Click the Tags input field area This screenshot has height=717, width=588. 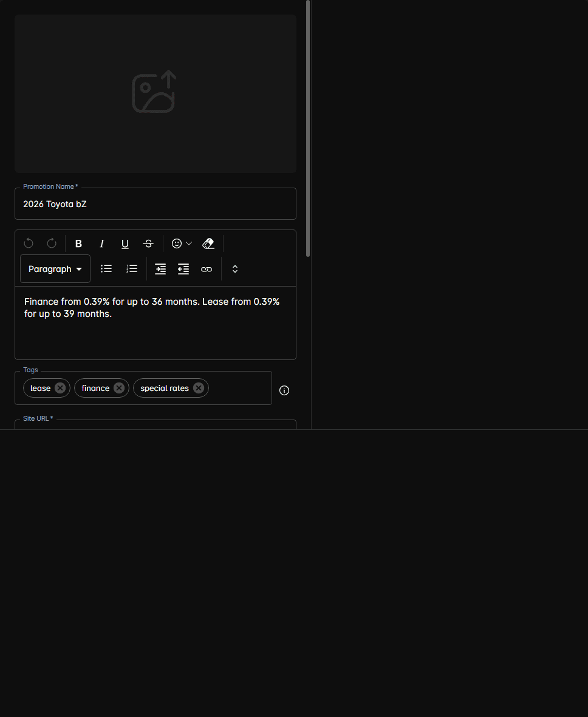[143, 388]
